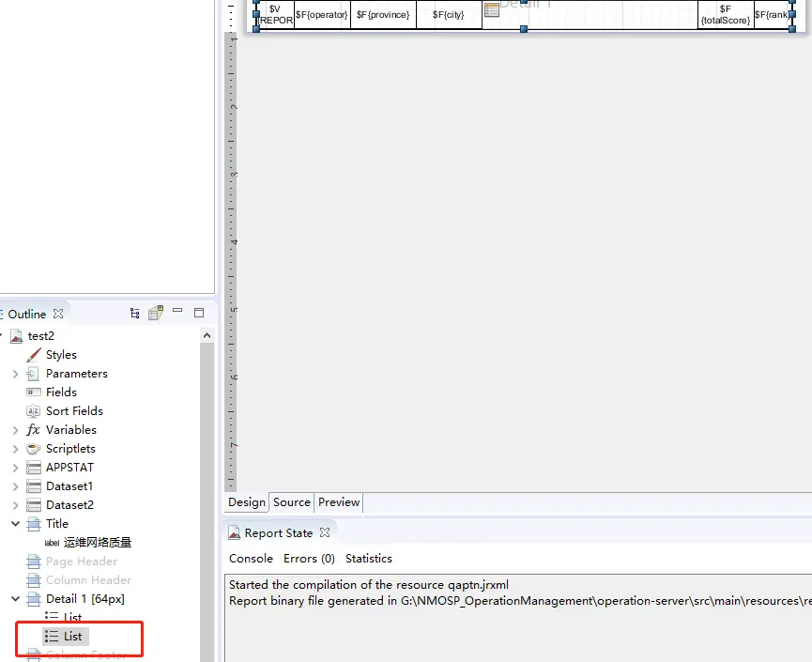Expand the APPSTAT node

16,468
